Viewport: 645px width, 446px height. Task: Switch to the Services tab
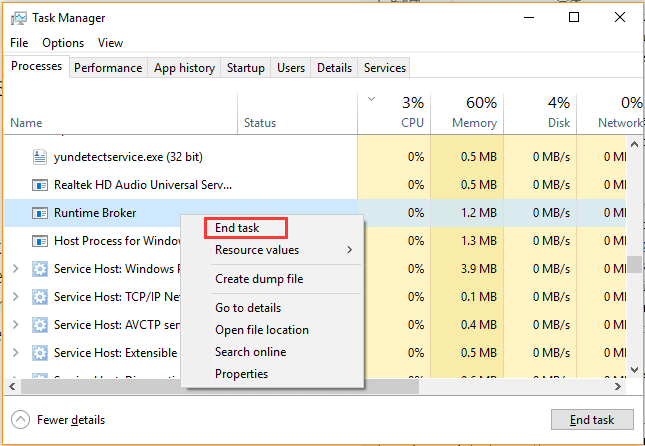pos(385,68)
